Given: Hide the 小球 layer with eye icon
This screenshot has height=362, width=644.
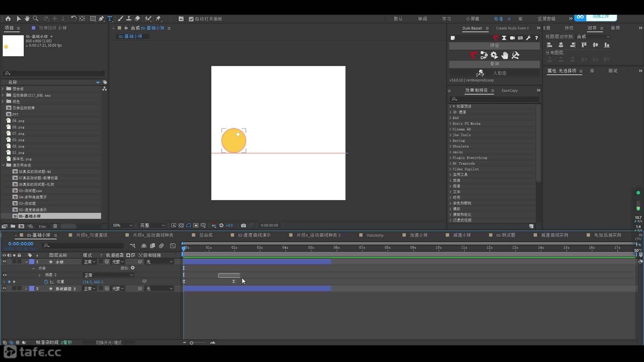Looking at the screenshot, I should (x=4, y=261).
